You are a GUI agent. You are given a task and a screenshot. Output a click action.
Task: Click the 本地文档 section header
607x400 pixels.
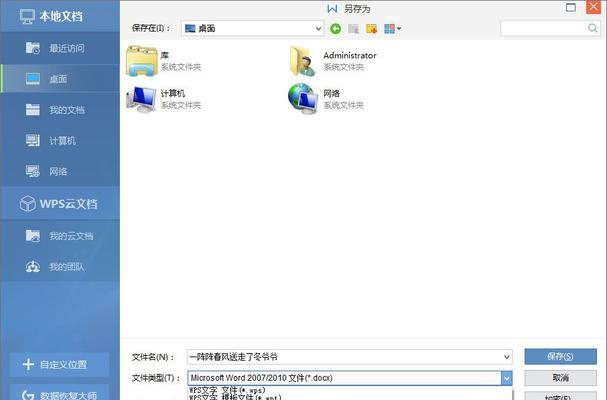coord(60,16)
